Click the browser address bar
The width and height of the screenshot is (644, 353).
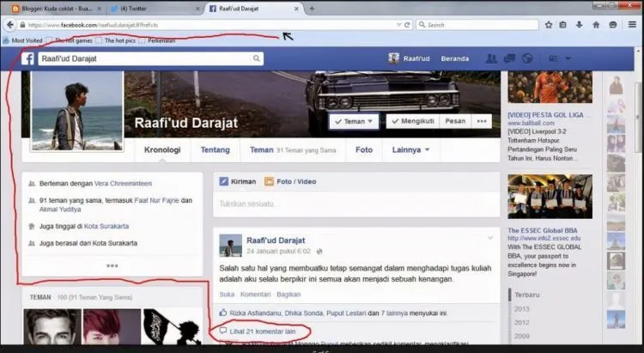(x=210, y=25)
